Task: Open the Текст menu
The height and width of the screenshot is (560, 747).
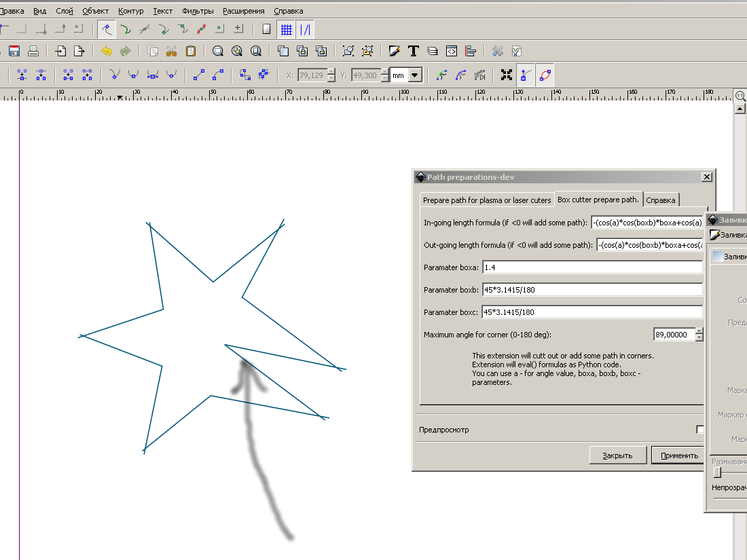Action: [x=162, y=11]
